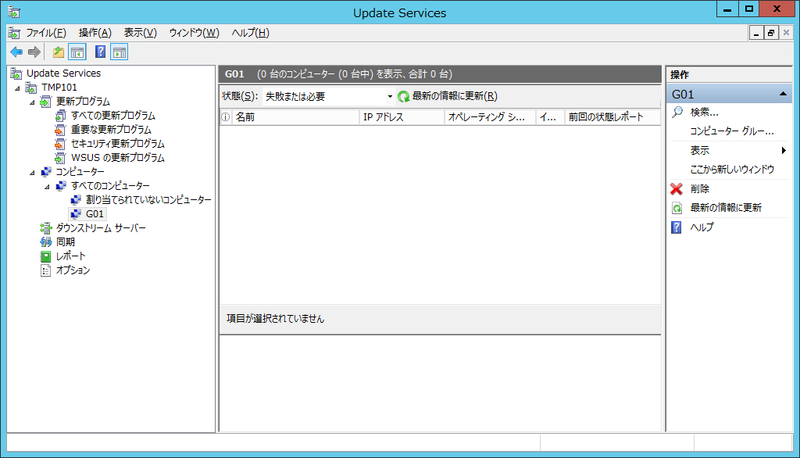
Task: Click the Back arrow toolbar icon
Action: [16, 52]
